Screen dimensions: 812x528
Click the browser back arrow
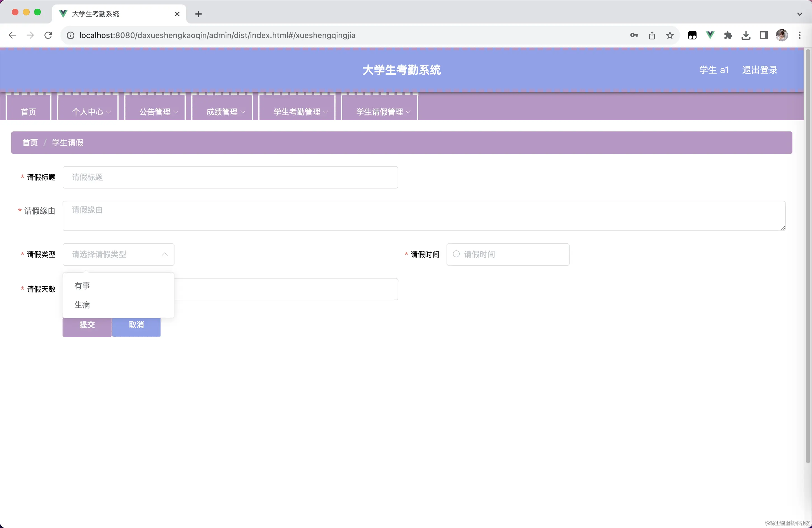pyautogui.click(x=12, y=35)
